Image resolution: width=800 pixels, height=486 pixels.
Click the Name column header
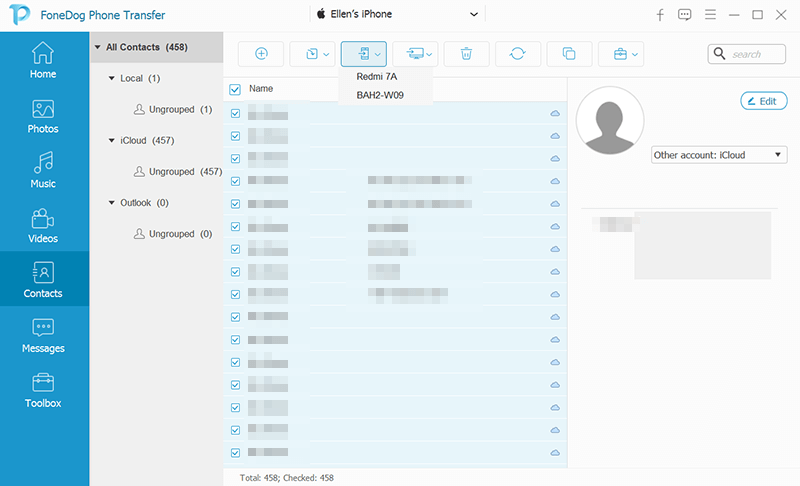[x=261, y=89]
